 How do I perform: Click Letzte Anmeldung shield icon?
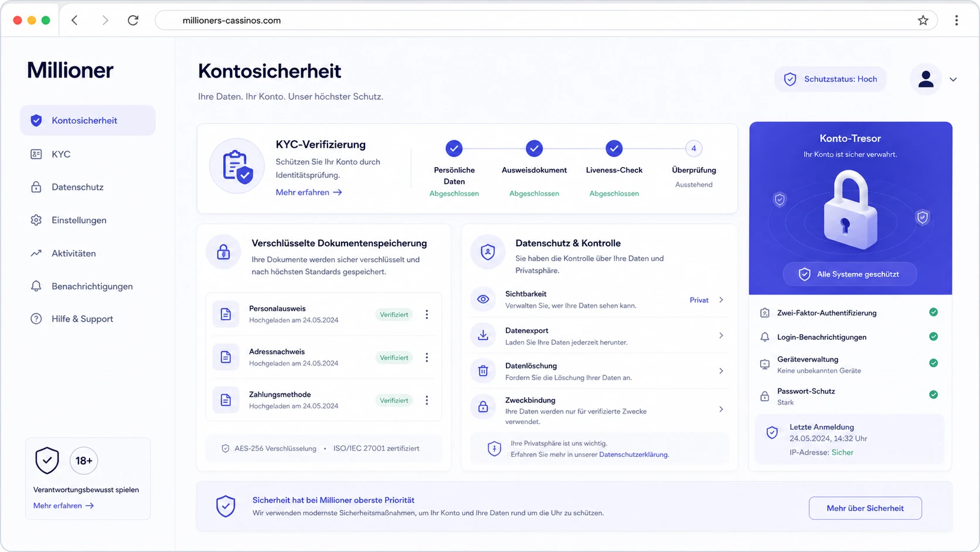click(x=773, y=433)
